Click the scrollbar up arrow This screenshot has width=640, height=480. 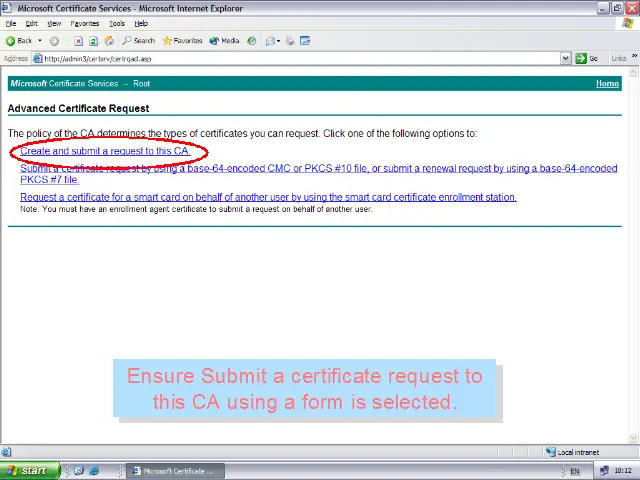[x=633, y=73]
